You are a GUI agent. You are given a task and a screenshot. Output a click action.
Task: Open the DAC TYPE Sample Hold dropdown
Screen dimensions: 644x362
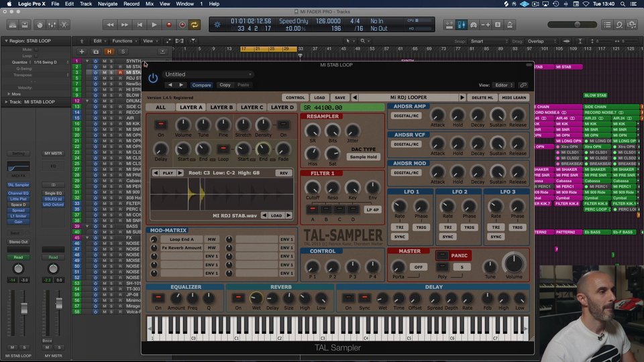tap(363, 157)
